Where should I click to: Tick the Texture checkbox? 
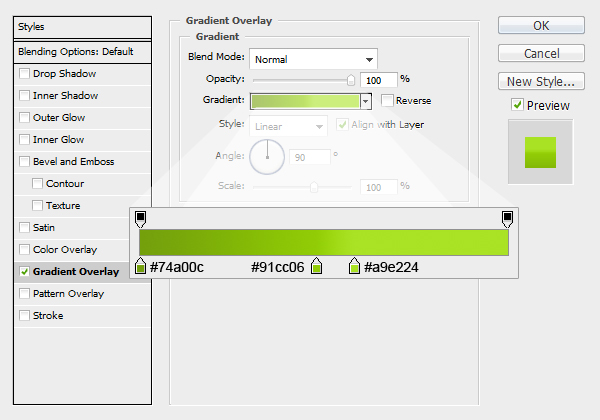tap(38, 205)
